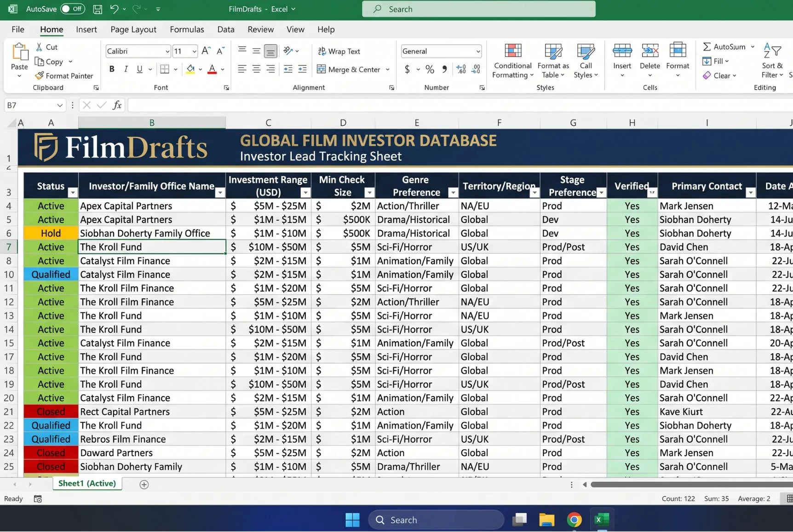
Task: Click the Decrease Decimal icon
Action: click(x=476, y=69)
